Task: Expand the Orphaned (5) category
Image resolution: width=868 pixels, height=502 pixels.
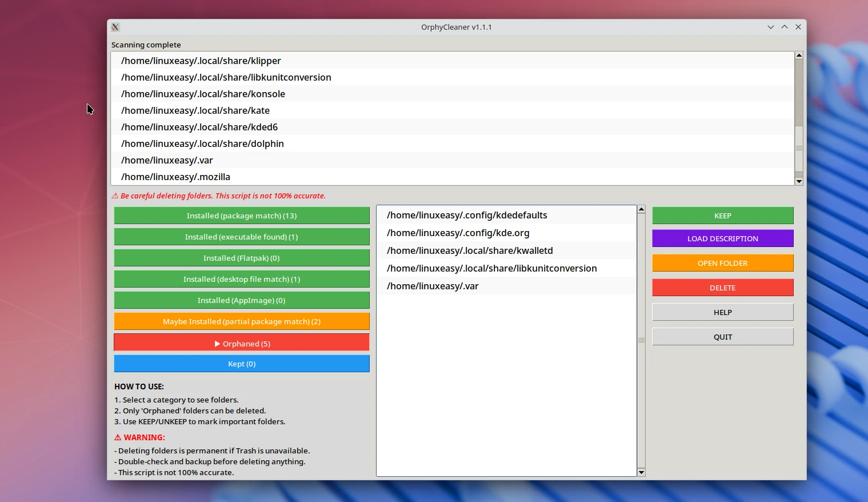Action: (x=242, y=342)
